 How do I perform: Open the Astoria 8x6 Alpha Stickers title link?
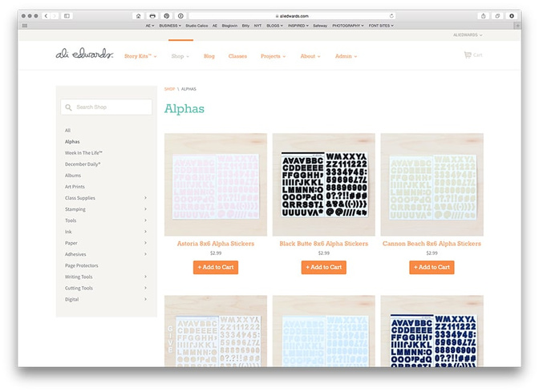[x=216, y=244]
